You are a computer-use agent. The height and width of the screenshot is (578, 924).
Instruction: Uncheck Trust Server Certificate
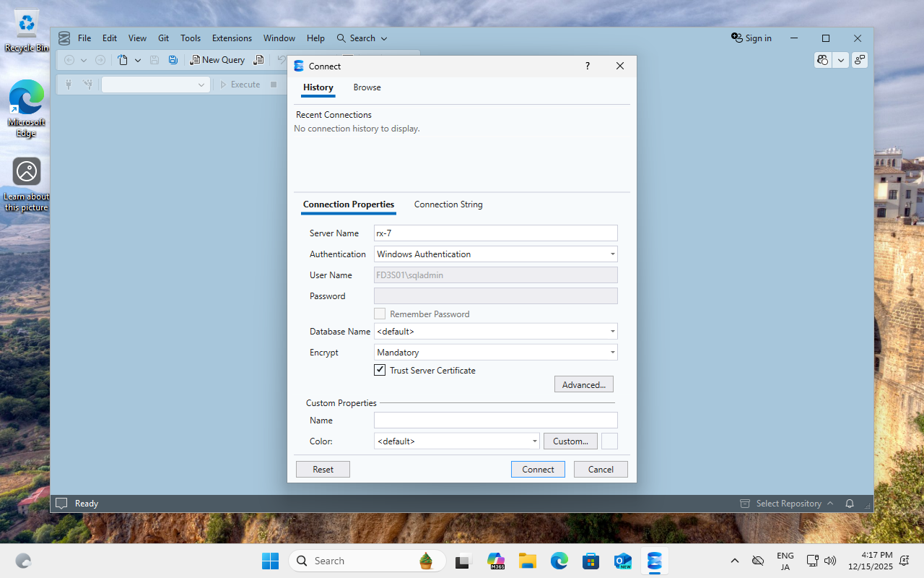point(380,370)
